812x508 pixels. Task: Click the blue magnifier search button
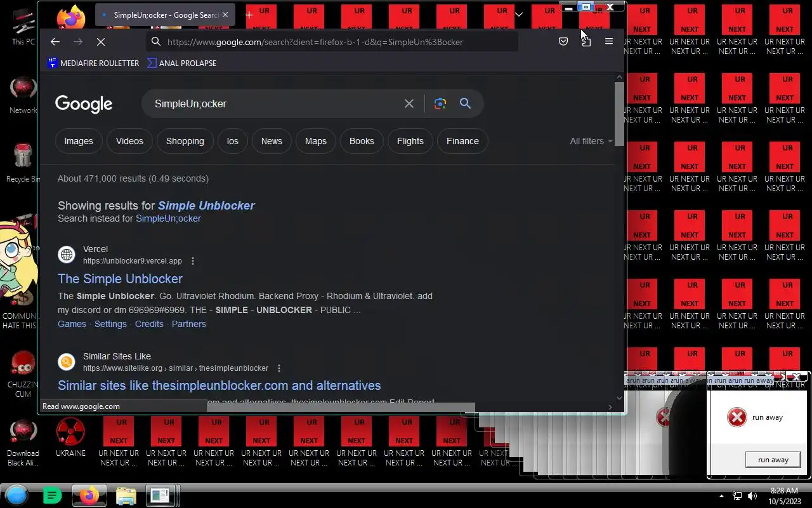point(465,104)
